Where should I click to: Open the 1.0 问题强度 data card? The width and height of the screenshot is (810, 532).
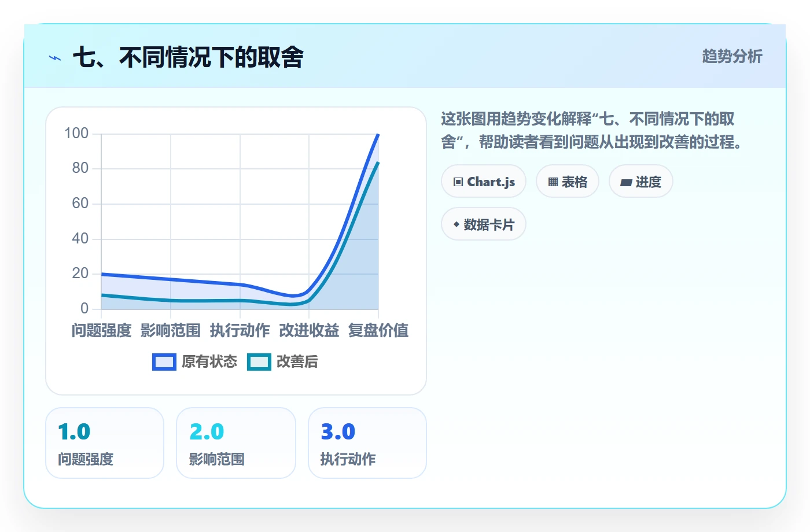tap(105, 443)
